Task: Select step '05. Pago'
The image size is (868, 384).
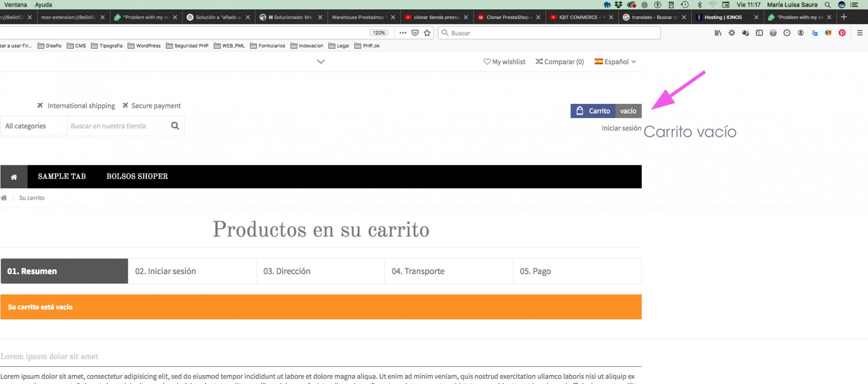Action: [577, 271]
